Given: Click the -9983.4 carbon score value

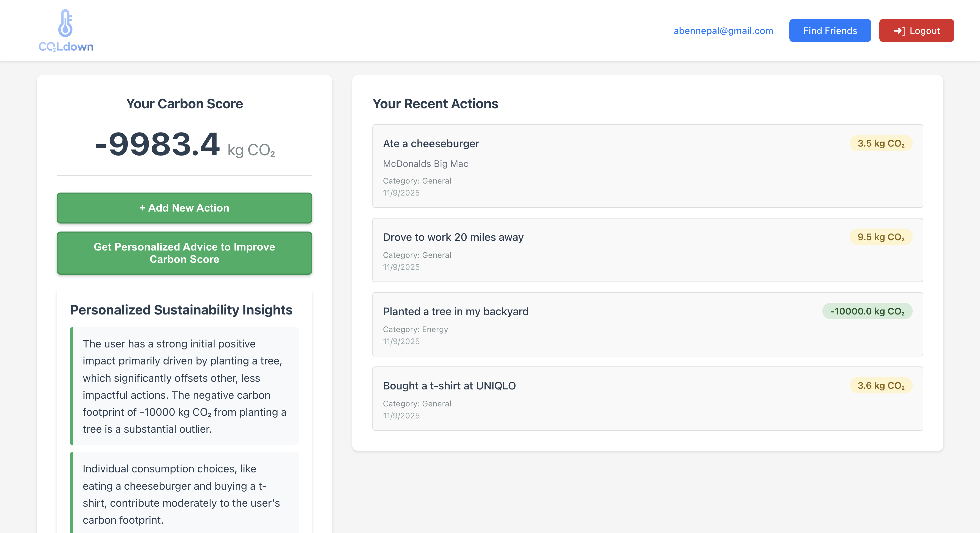Looking at the screenshot, I should point(157,144).
